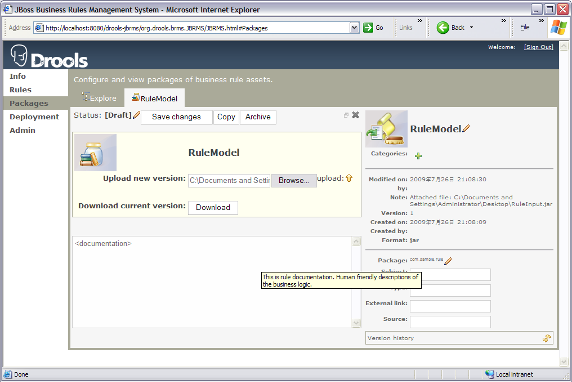The width and height of the screenshot is (572, 382).
Task: Click the upload file path field
Action: click(x=229, y=181)
